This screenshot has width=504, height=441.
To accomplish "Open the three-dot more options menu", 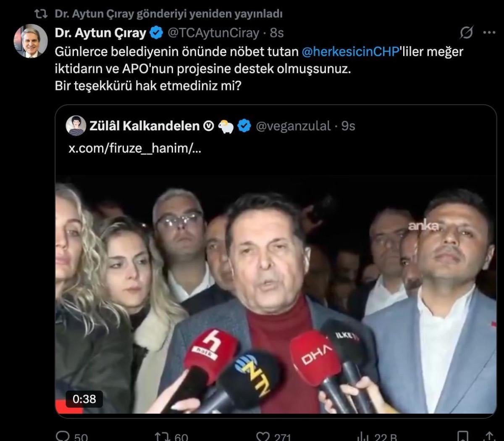I will [489, 32].
